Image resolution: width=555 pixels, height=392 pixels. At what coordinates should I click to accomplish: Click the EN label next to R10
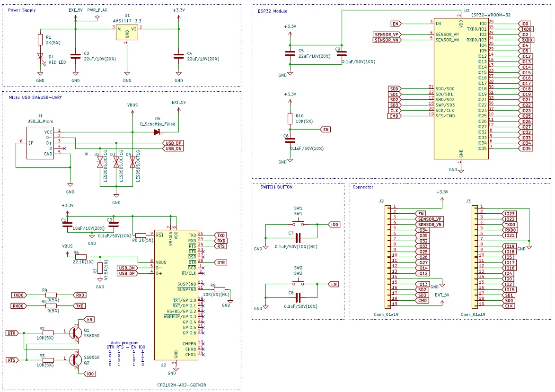[325, 130]
